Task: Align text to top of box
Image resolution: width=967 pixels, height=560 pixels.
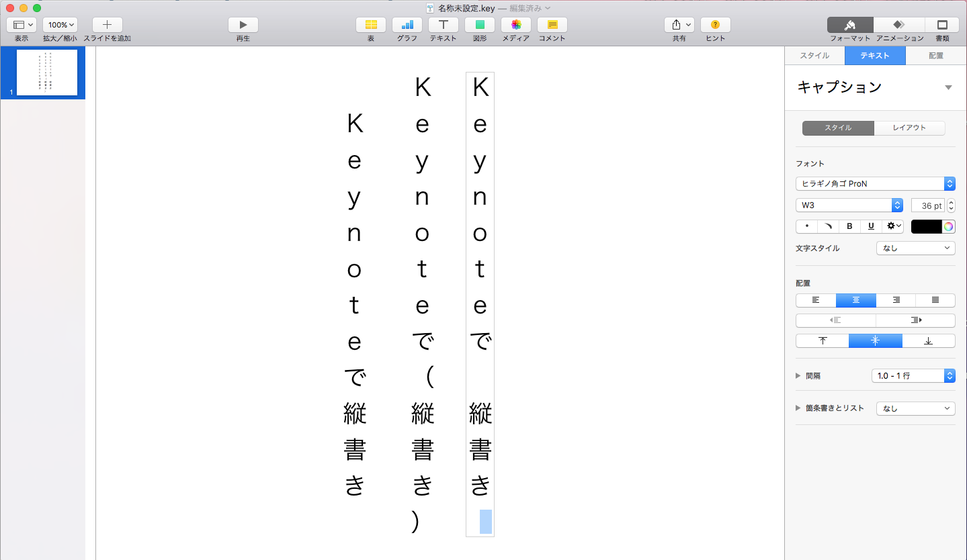Action: (x=823, y=340)
